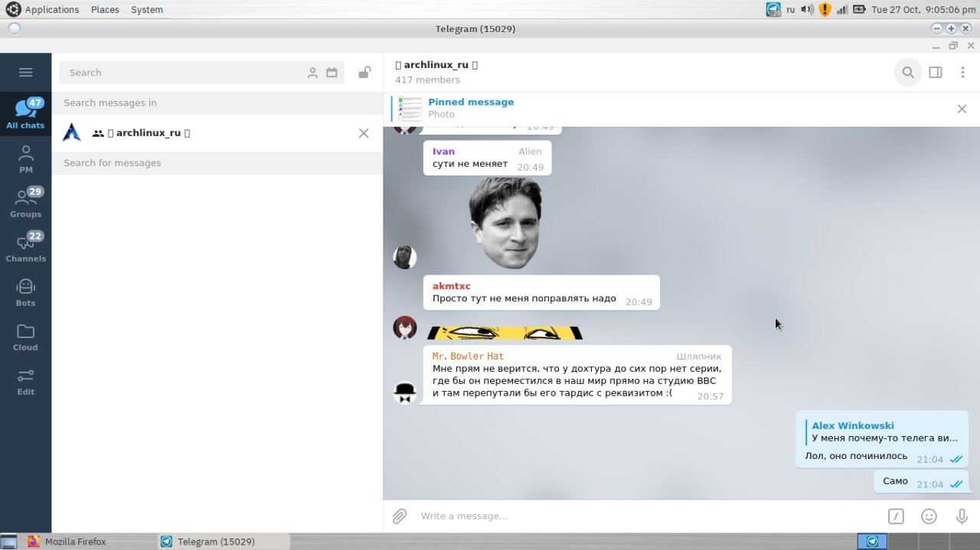This screenshot has height=550, width=980.
Task: Click the face sticker image
Action: [x=505, y=223]
